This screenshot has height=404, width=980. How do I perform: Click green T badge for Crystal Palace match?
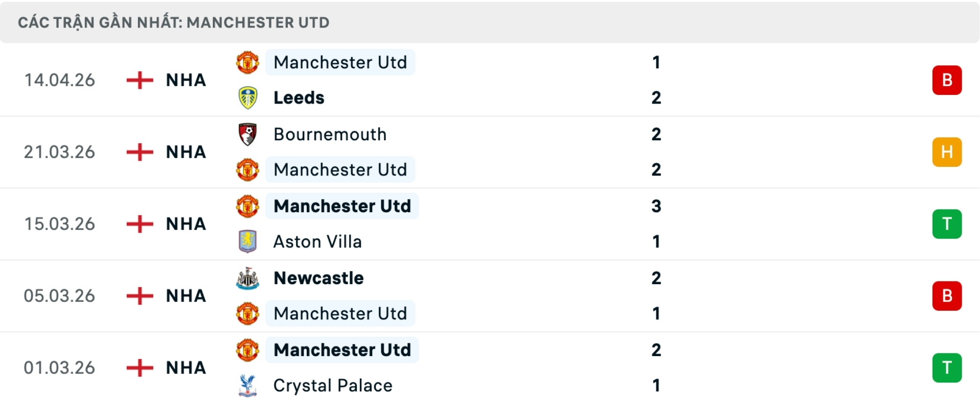(x=947, y=368)
